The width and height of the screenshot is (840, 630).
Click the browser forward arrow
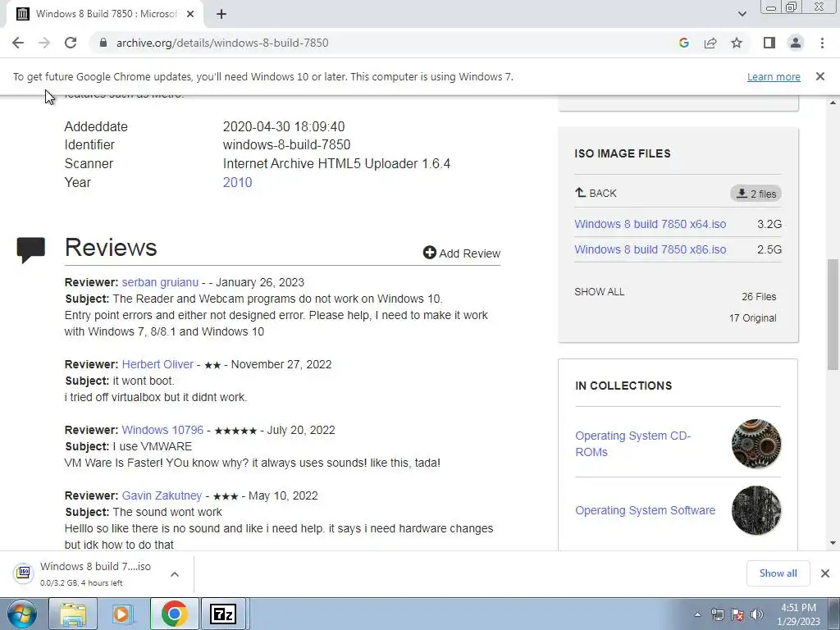(44, 43)
